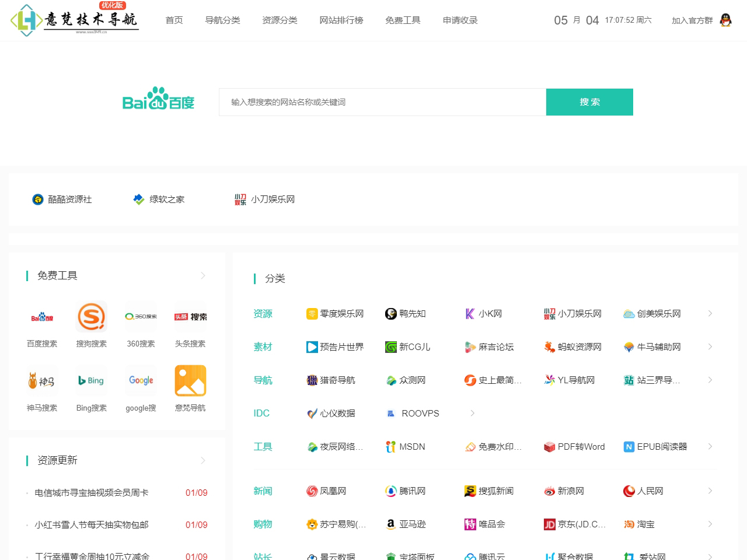Go to 首页 in the navigation bar
The height and width of the screenshot is (560, 747).
coord(173,20)
